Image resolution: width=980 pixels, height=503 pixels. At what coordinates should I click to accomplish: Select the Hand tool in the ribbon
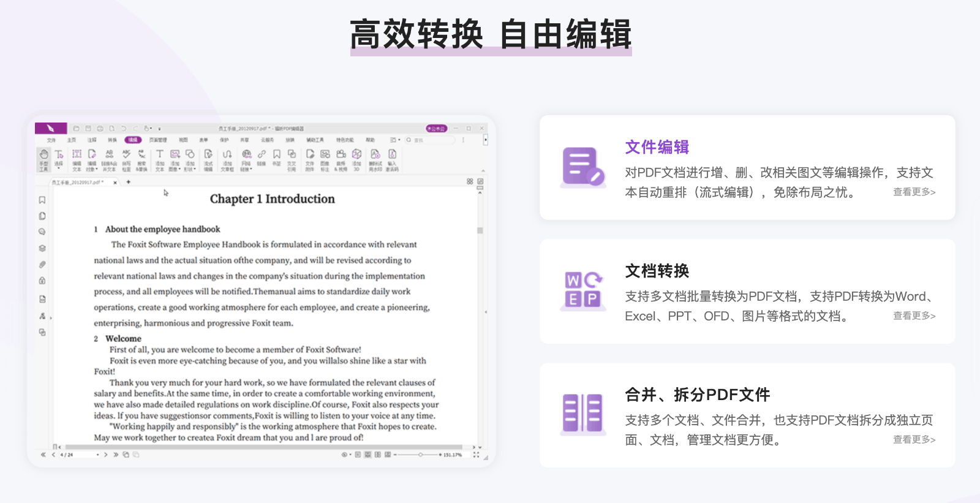(x=43, y=159)
